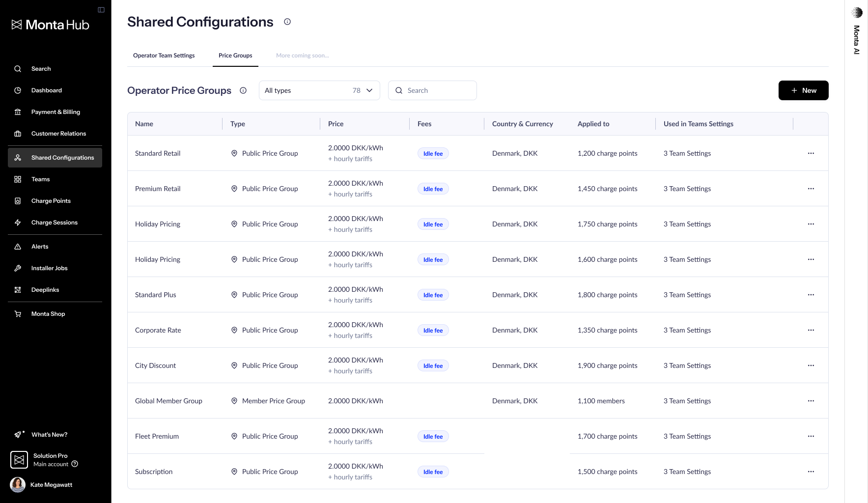Open more options for Premium Retail row
This screenshot has width=868, height=503.
[x=811, y=189]
